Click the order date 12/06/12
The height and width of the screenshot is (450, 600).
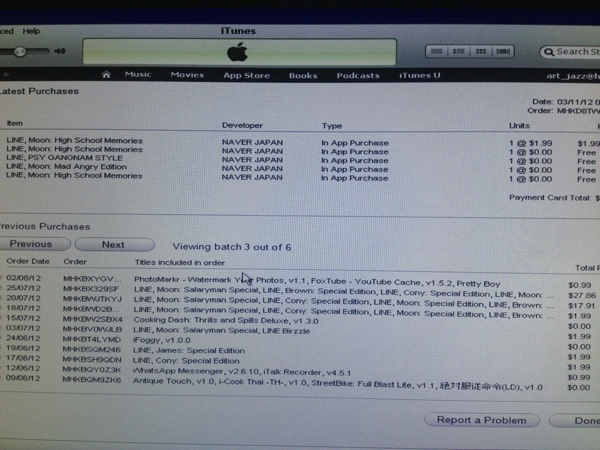pos(23,368)
